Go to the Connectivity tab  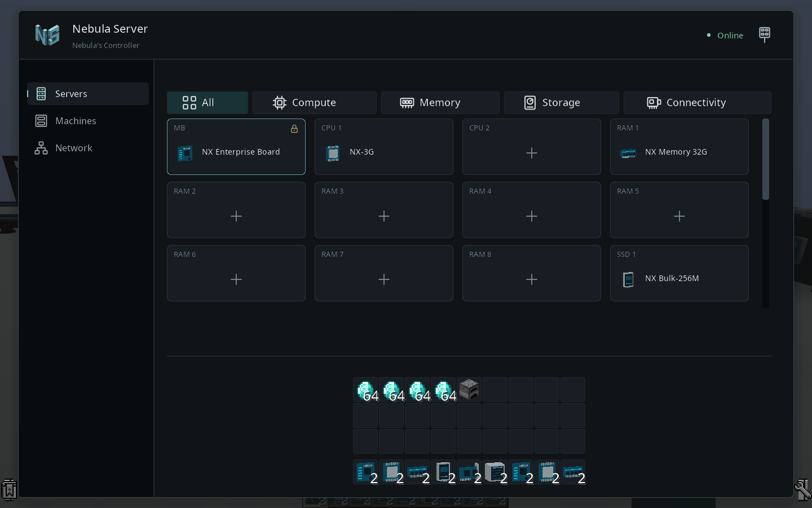(x=698, y=103)
